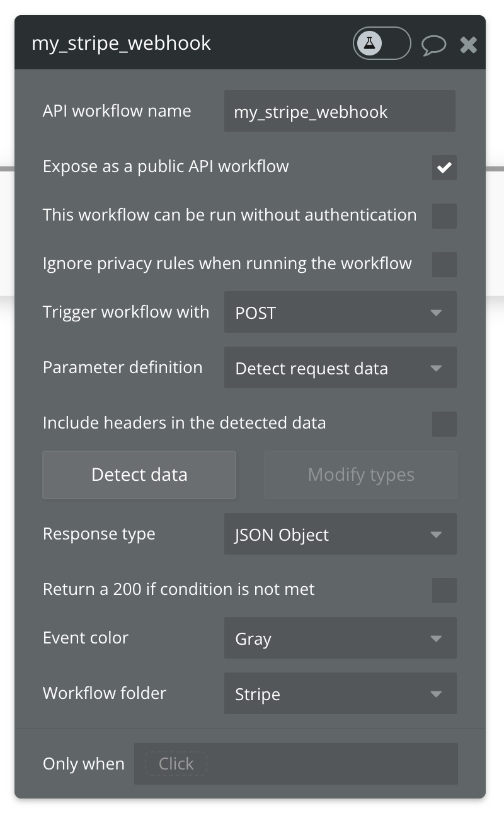
Task: Toggle the experimental flask switch in header
Action: coord(382,44)
